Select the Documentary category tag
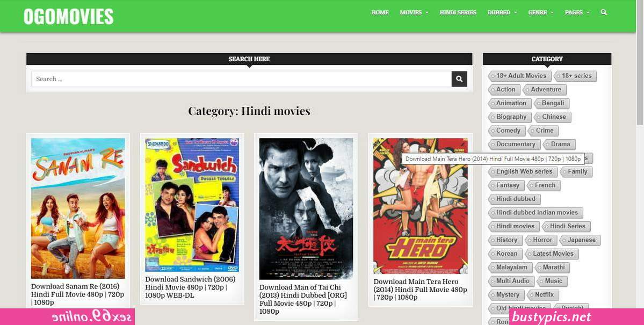 (515, 144)
